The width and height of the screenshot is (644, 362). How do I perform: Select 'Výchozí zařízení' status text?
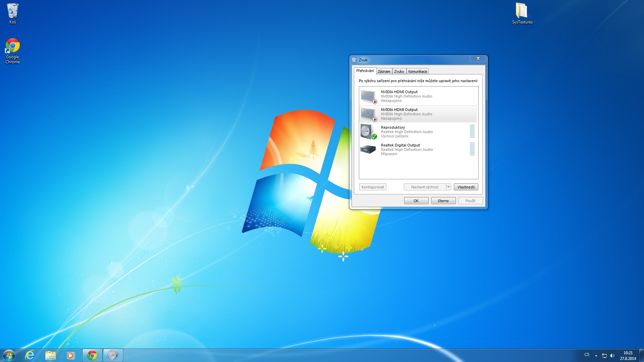[x=394, y=136]
